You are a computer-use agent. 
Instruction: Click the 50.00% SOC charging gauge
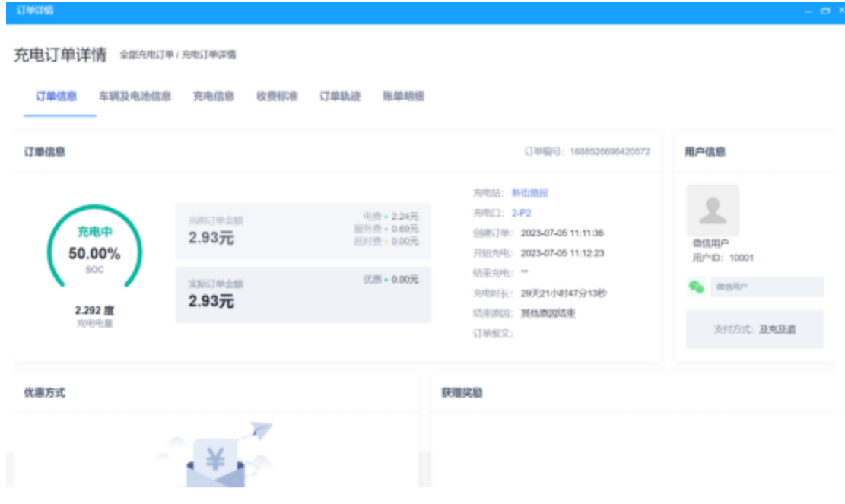pyautogui.click(x=94, y=250)
